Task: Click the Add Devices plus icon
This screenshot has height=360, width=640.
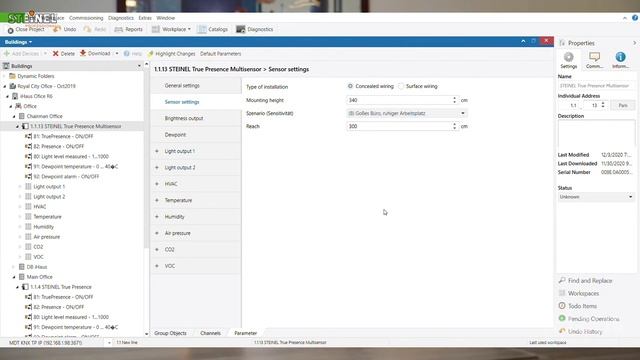Action: click(x=7, y=53)
